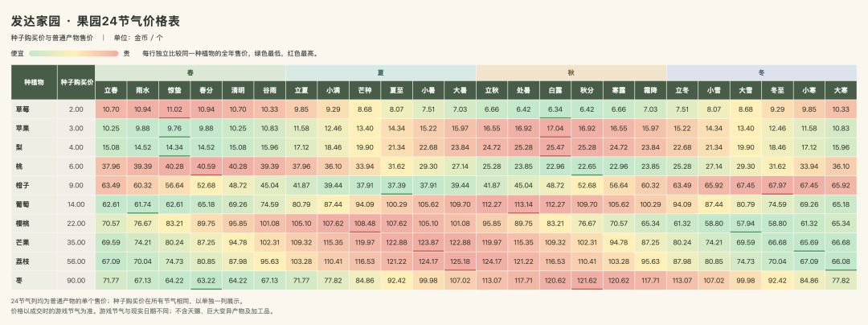Click the 枣 seed price 90.00
868x325 pixels.
[76, 281]
